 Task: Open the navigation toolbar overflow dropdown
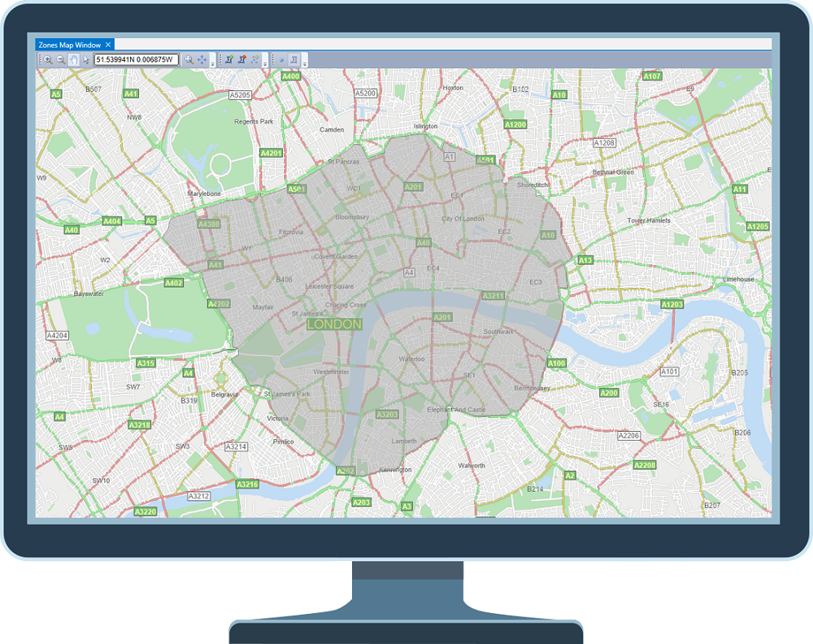click(x=212, y=62)
